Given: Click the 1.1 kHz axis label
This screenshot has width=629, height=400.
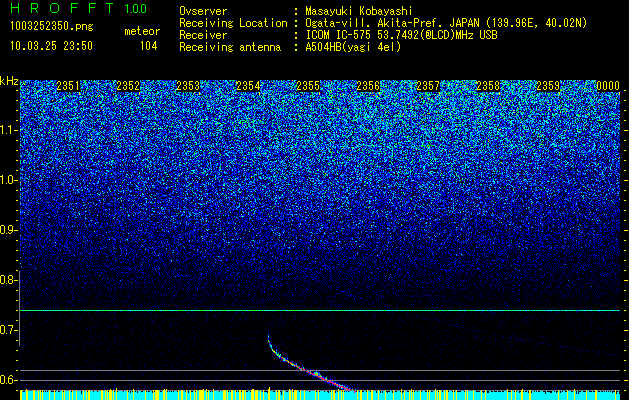Looking at the screenshot, I should point(8,130).
